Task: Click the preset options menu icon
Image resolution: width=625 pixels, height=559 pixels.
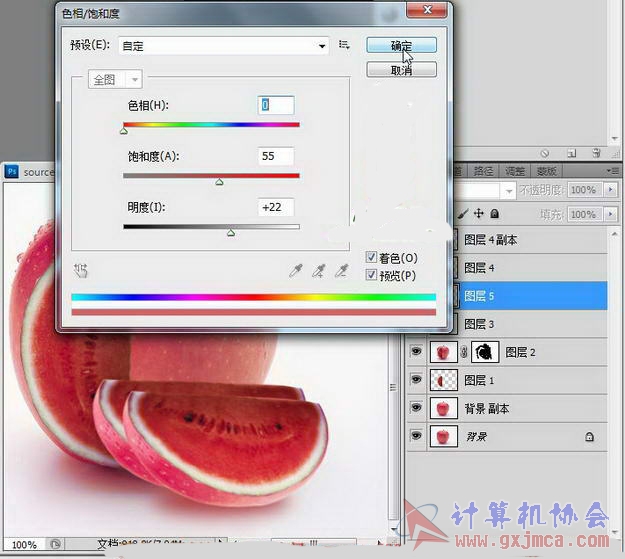Action: [345, 45]
